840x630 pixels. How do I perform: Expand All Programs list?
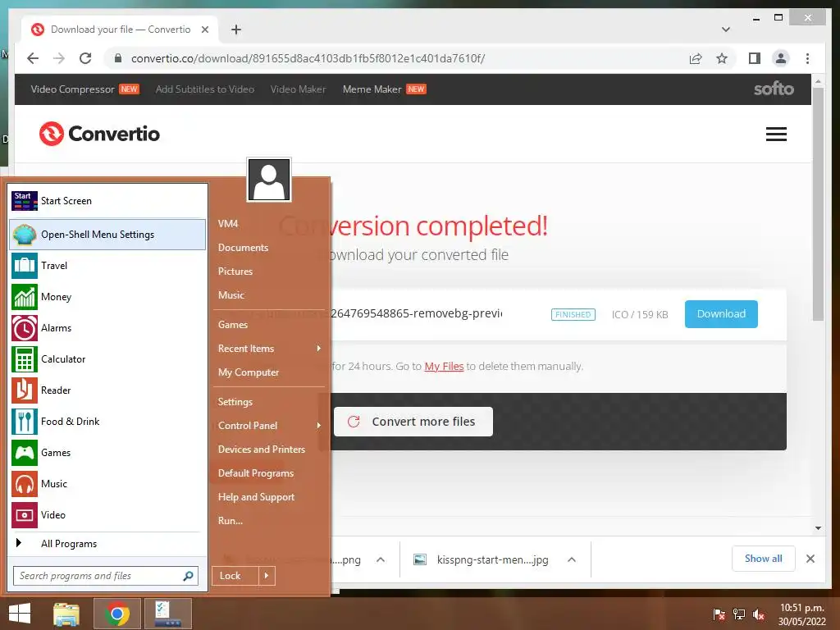(107, 544)
